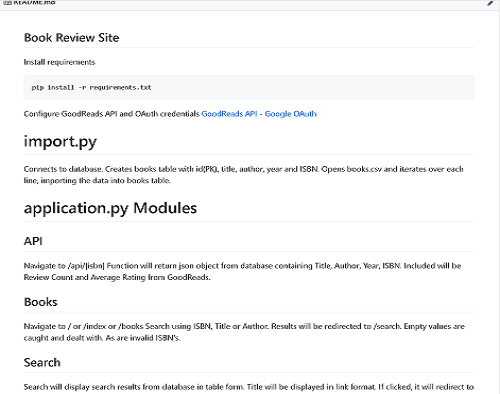Click the 'Configure GoodReads API and OAuth credentials' text
This screenshot has width=500, height=394.
click(112, 114)
